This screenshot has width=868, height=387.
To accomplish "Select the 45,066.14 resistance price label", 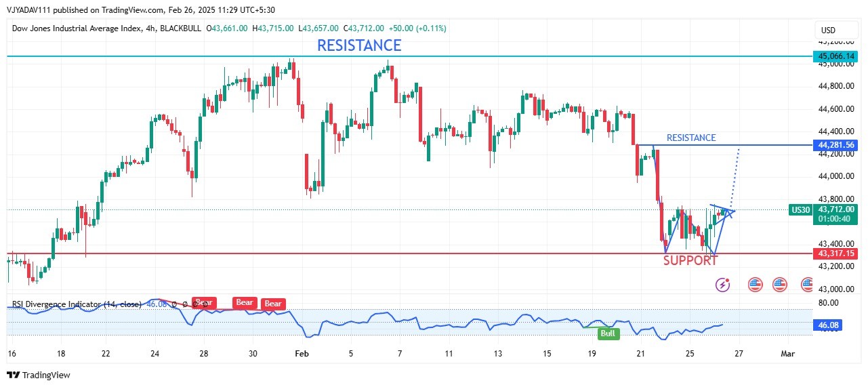I will tap(836, 56).
